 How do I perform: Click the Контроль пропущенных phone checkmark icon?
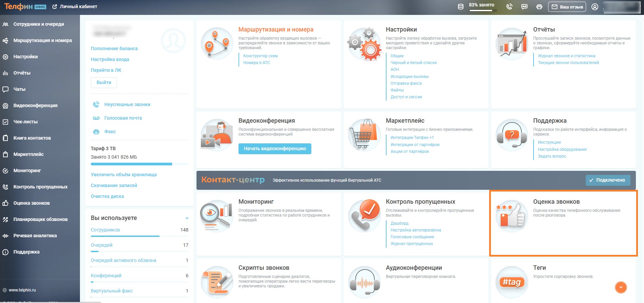point(365,216)
